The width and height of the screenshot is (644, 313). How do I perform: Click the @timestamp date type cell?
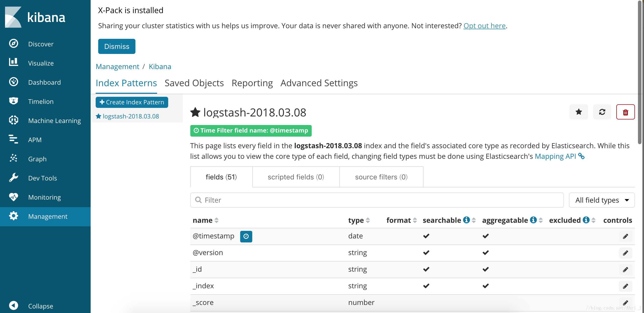point(355,236)
